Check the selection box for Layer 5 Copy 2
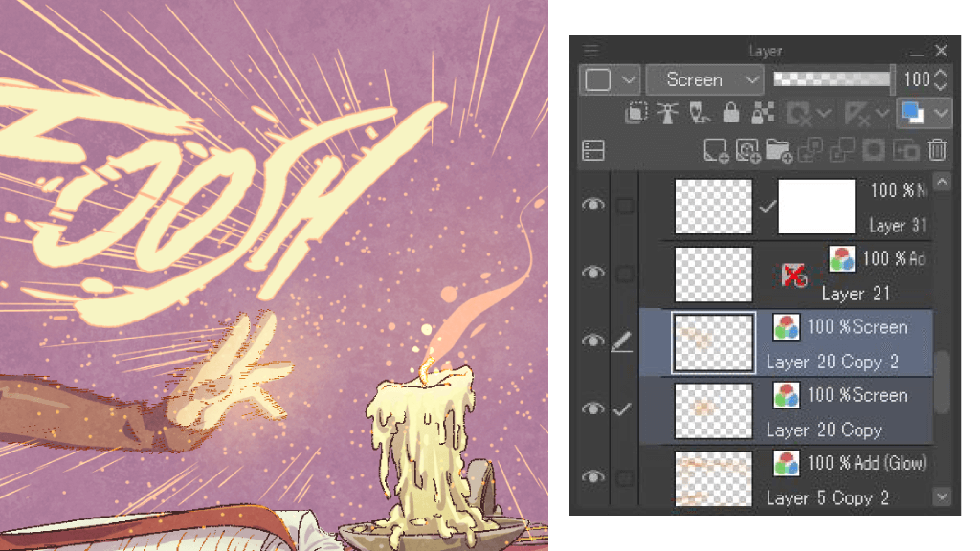 624,477
